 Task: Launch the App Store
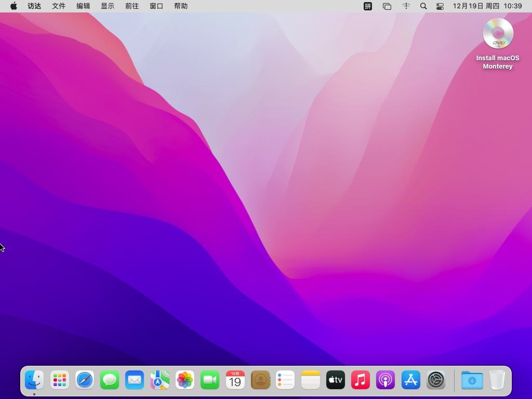tap(411, 380)
